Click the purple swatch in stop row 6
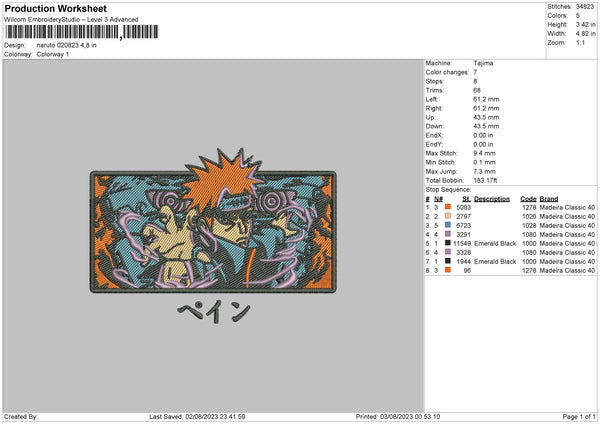Screen dimensions: 600x424 (x=447, y=252)
